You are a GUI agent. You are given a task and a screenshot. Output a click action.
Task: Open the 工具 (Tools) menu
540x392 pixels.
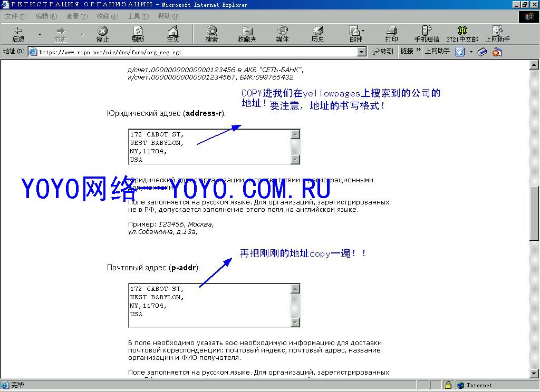click(x=138, y=16)
